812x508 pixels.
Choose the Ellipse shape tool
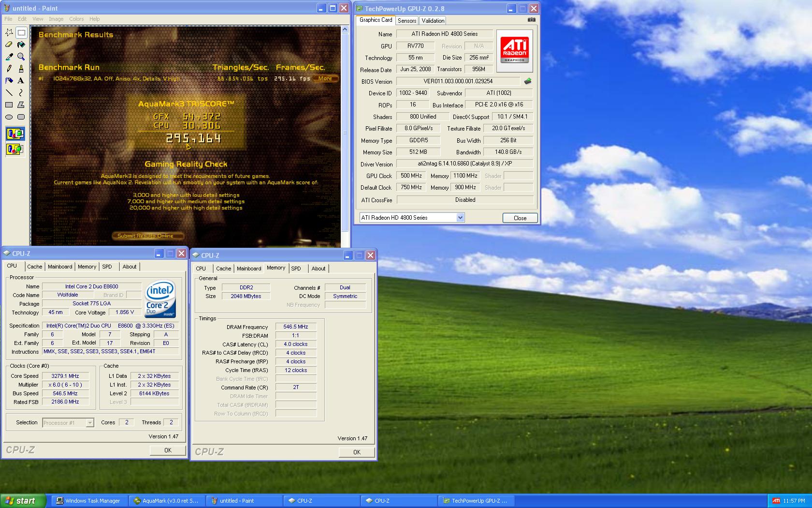(9, 117)
